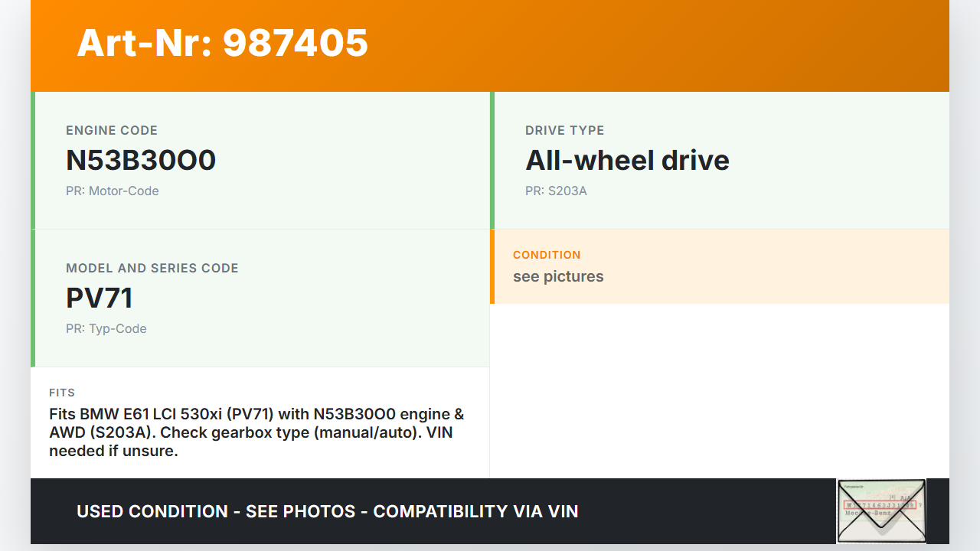Click the PR: S203A sub-label

[556, 191]
